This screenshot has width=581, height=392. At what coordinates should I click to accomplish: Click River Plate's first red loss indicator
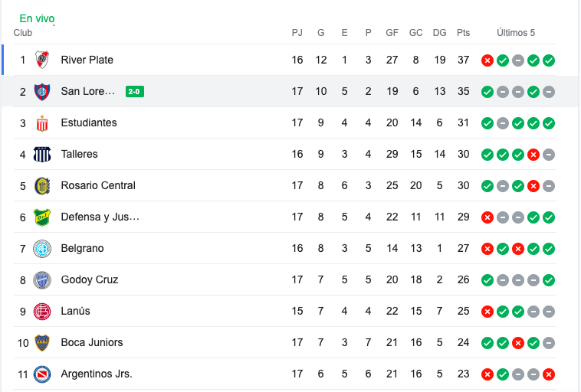click(x=487, y=60)
